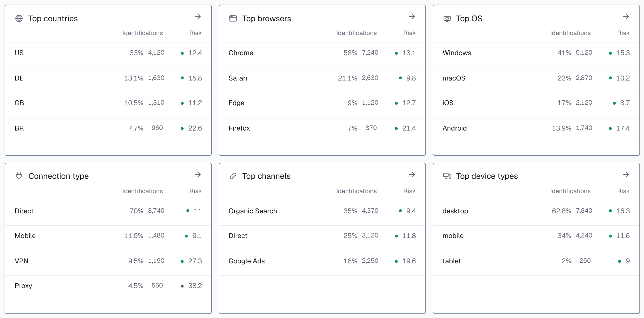Open the Top countries details arrow

pyautogui.click(x=197, y=17)
